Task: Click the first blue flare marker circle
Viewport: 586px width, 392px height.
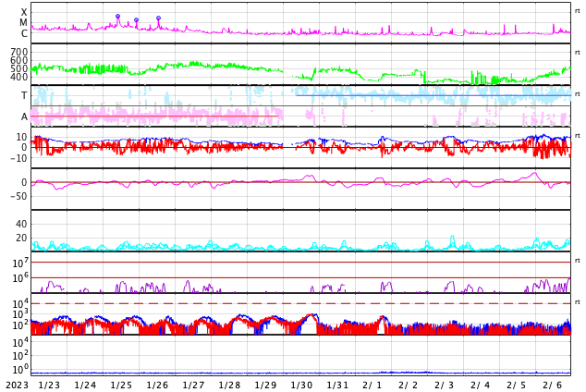Action: [117, 17]
